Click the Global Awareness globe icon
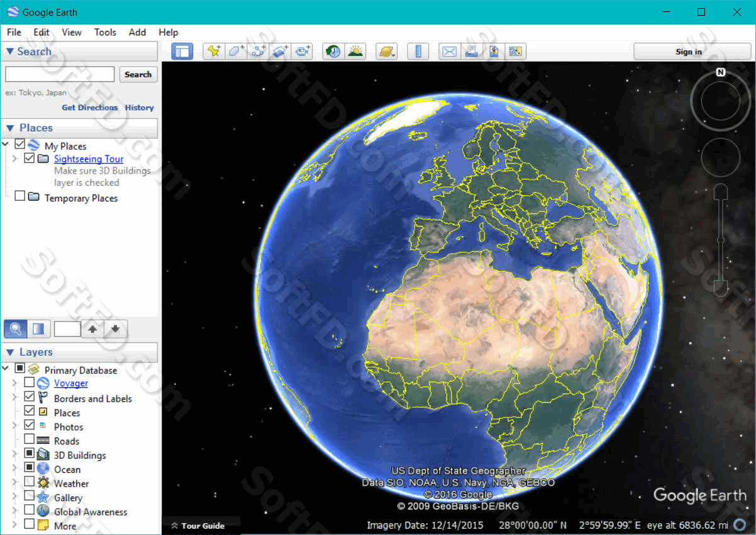756x535 pixels. pos(43,511)
